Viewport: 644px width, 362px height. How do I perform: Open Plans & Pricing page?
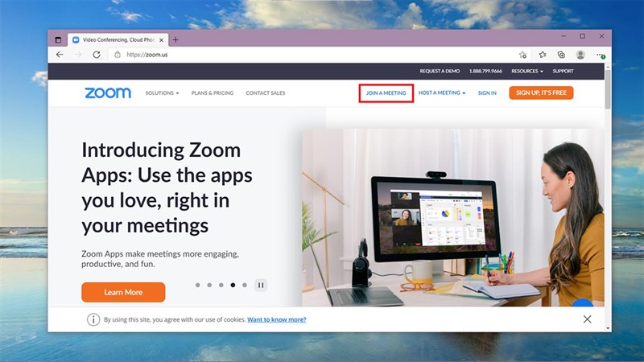[213, 93]
